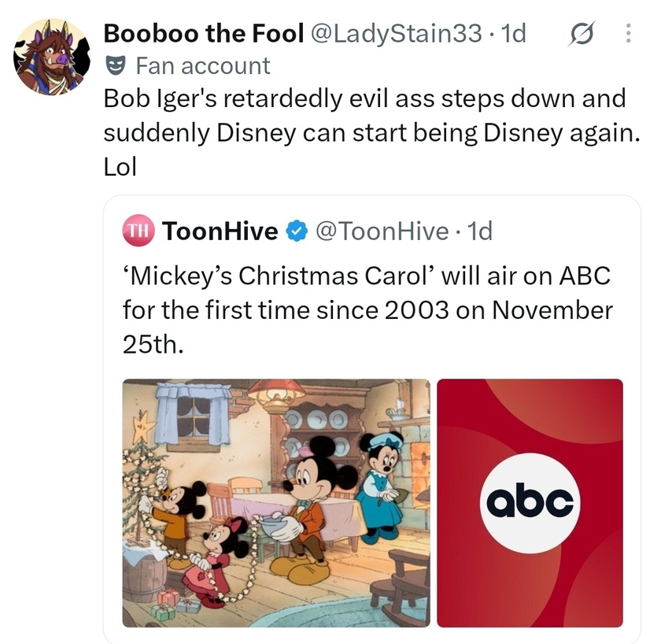Open the Mickey's Christmas Carol image

(x=276, y=503)
